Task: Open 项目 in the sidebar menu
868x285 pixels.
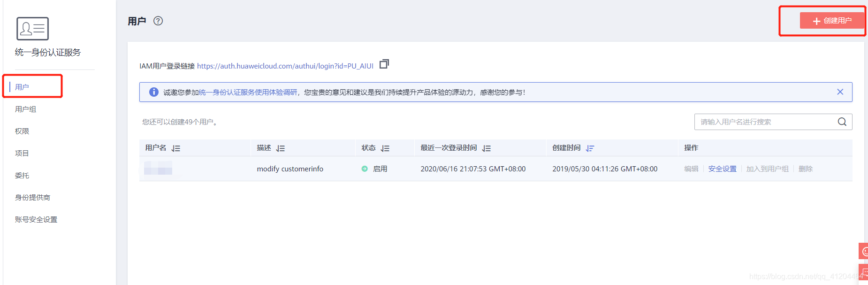Action: pyautogui.click(x=22, y=153)
